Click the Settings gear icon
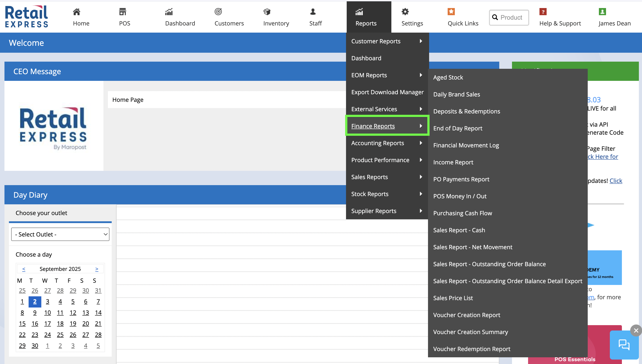The width and height of the screenshot is (642, 364). [405, 11]
